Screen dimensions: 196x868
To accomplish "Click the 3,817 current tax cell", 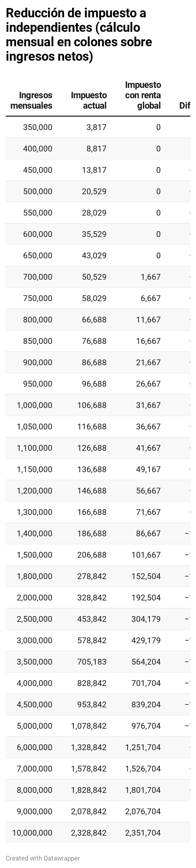I will pyautogui.click(x=97, y=127).
